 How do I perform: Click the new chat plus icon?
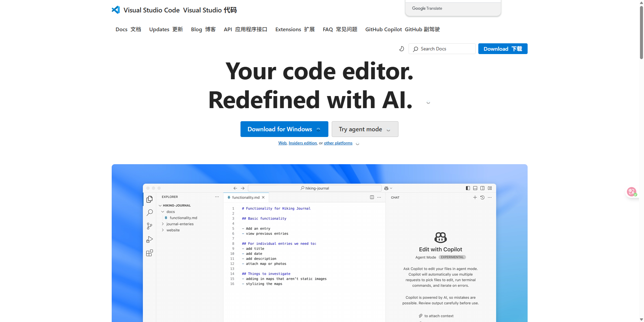475,197
